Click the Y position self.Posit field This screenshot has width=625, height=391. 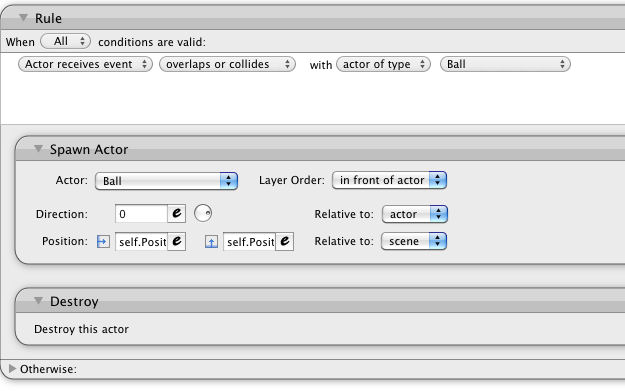[250, 242]
